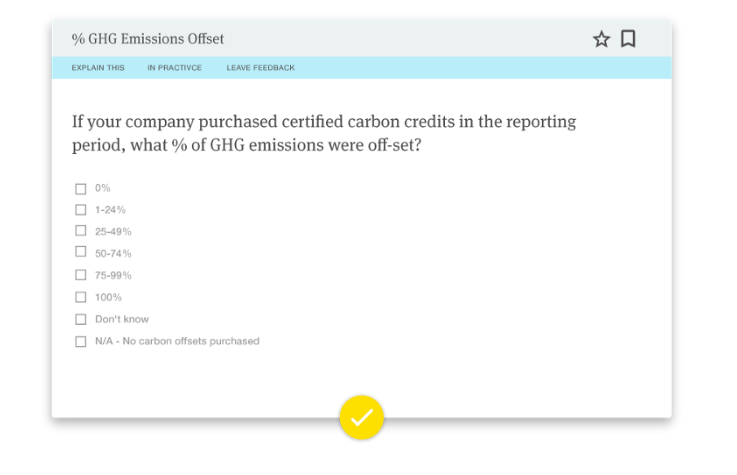Switch to the In Practice tab
Image resolution: width=737 pixels, height=475 pixels.
(x=174, y=68)
